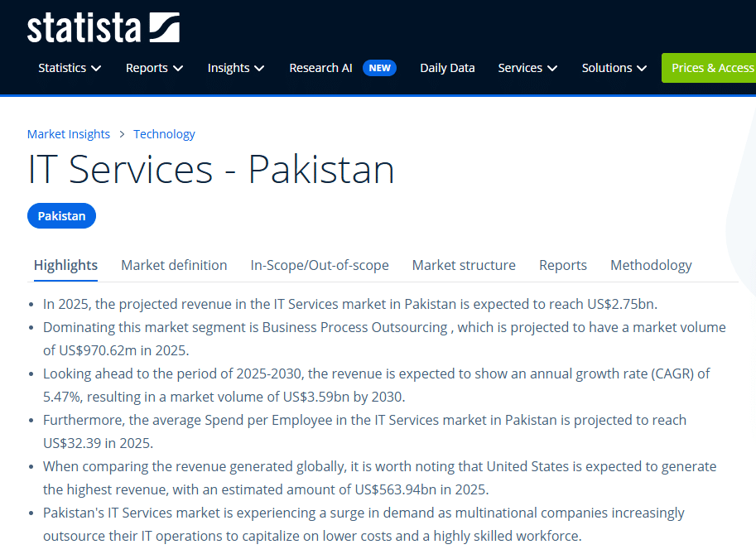Click the 'US$32.39 in 2025' text line

coord(98,443)
